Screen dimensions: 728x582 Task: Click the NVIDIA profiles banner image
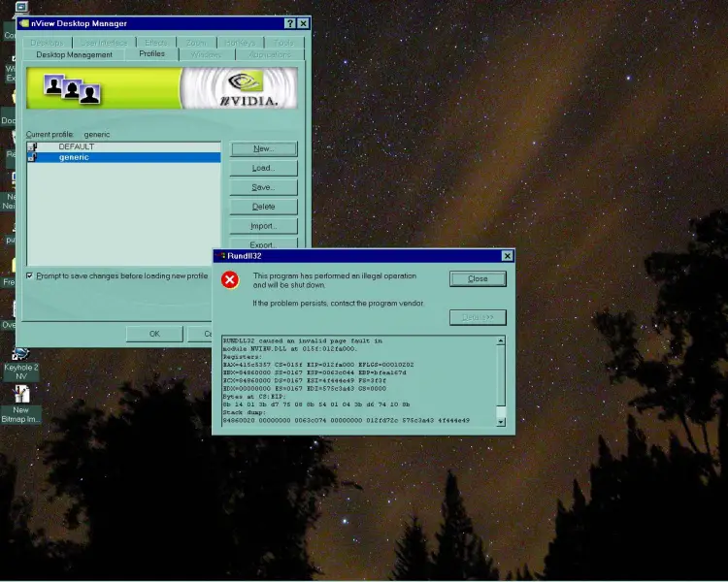tap(162, 88)
